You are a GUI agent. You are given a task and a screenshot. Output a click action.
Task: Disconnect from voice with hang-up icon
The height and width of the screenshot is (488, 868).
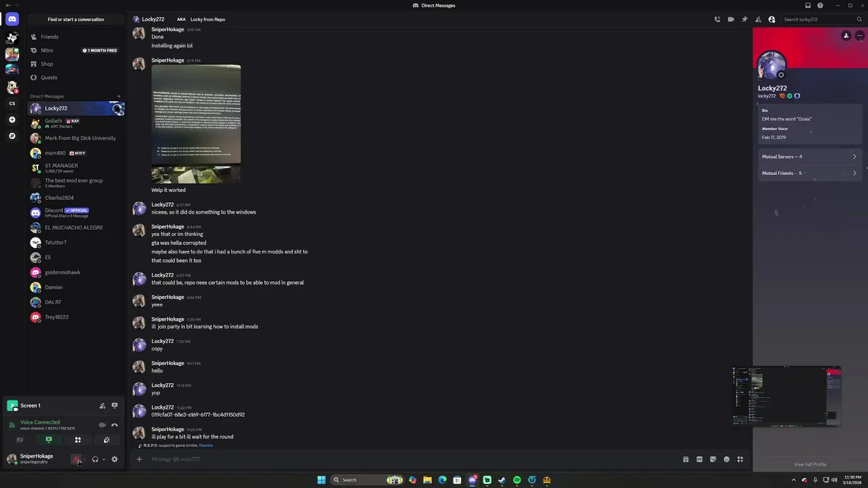115,425
